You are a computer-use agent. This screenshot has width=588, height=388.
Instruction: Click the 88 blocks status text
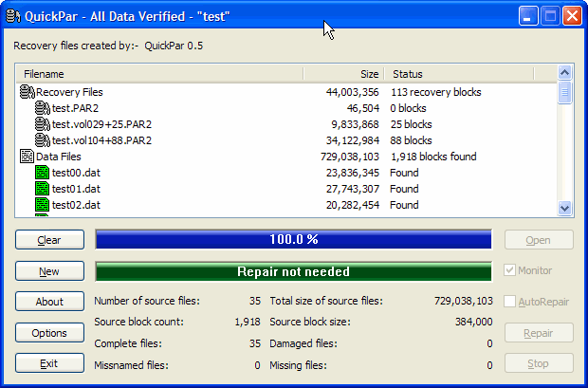[x=411, y=140]
